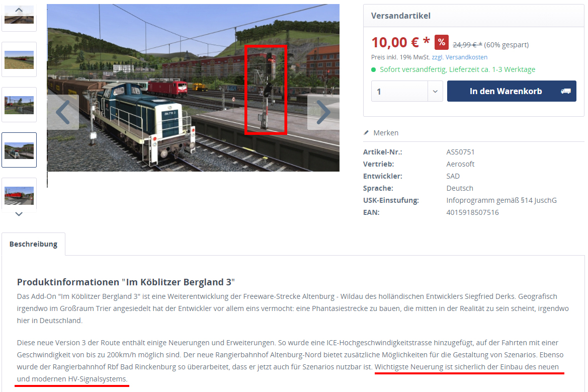Click the truck icon on cart button
Screen dimensions: 588x392
click(565, 91)
